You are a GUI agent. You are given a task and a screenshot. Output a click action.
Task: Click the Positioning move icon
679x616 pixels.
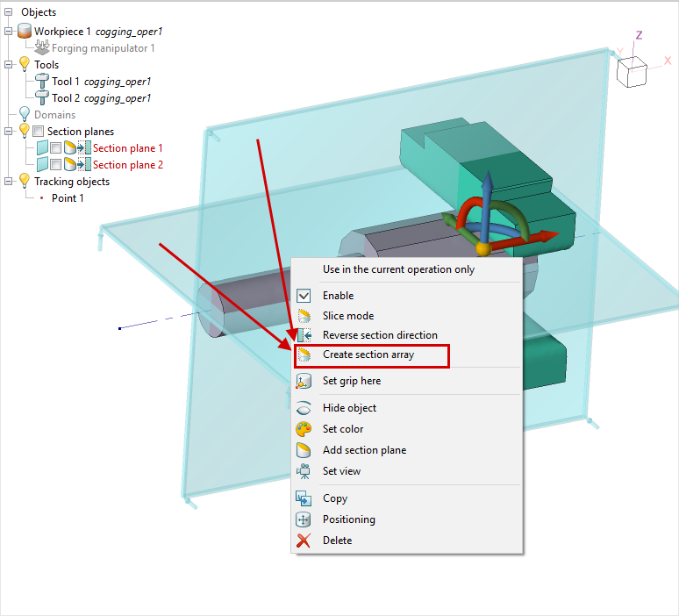tap(304, 519)
